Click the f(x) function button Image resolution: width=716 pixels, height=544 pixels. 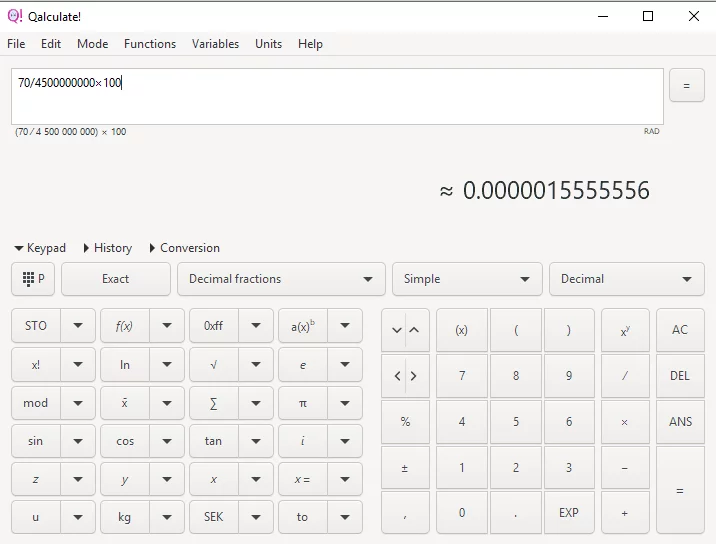pyautogui.click(x=124, y=326)
